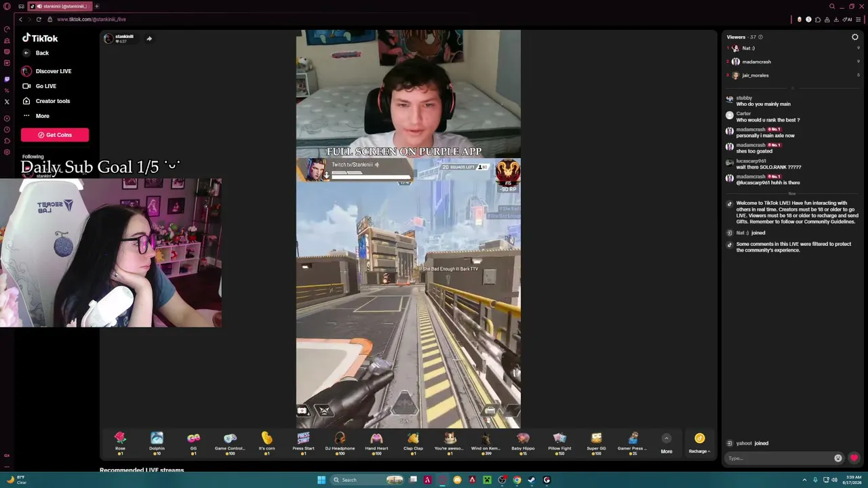Open taskbar clock and date
This screenshot has height=488, width=868.
pos(854,480)
